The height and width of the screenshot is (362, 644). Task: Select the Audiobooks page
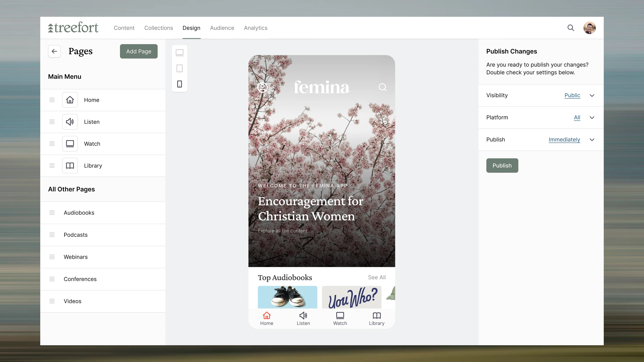pos(103,213)
